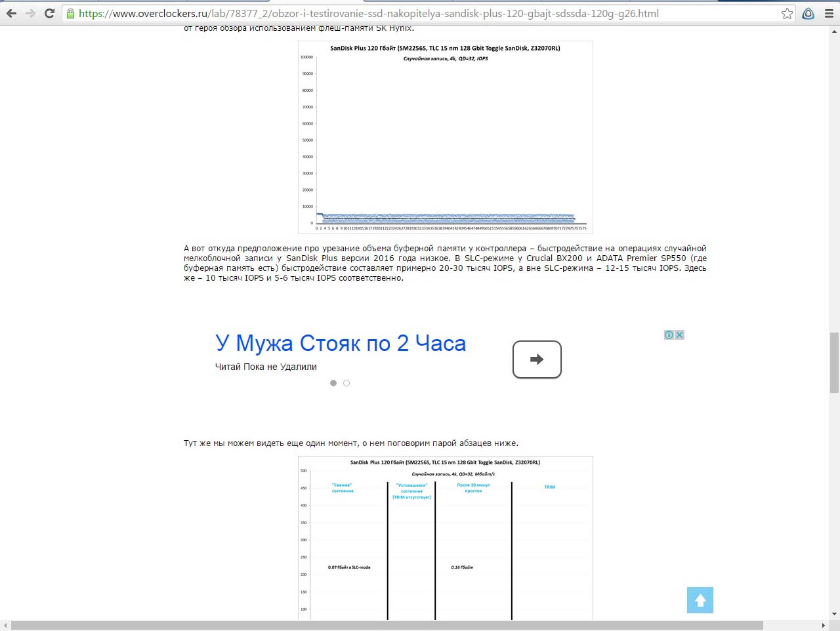Click the text 'от героя обзора использованием флеш-памяти SK Hynix'

point(299,28)
